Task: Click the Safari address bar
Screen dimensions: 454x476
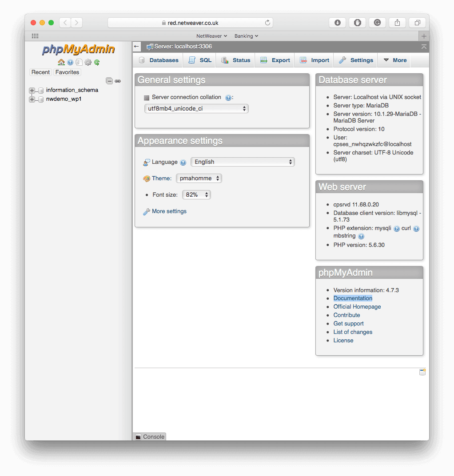Action: [x=190, y=23]
